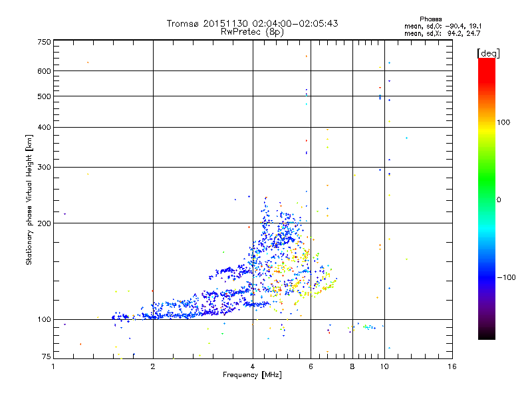Click the 100 tick label on colorbar

(503, 122)
